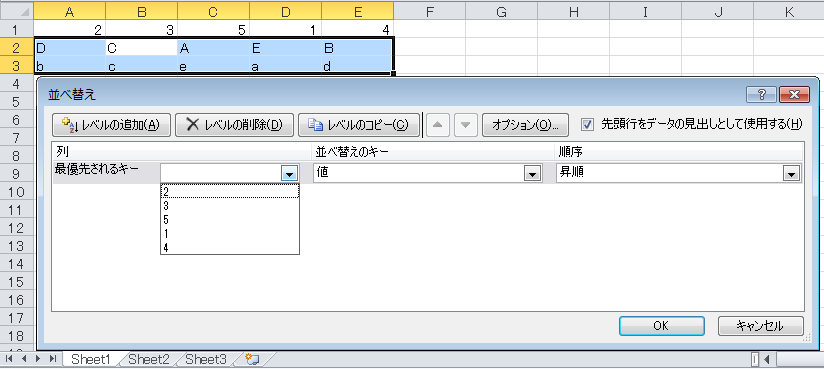
Task: Select the row 3 header
Action: (x=16, y=66)
